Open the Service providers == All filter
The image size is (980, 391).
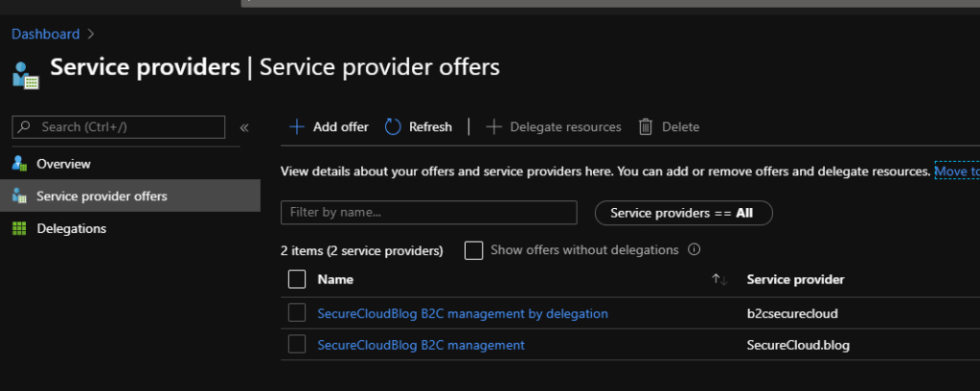tap(683, 213)
